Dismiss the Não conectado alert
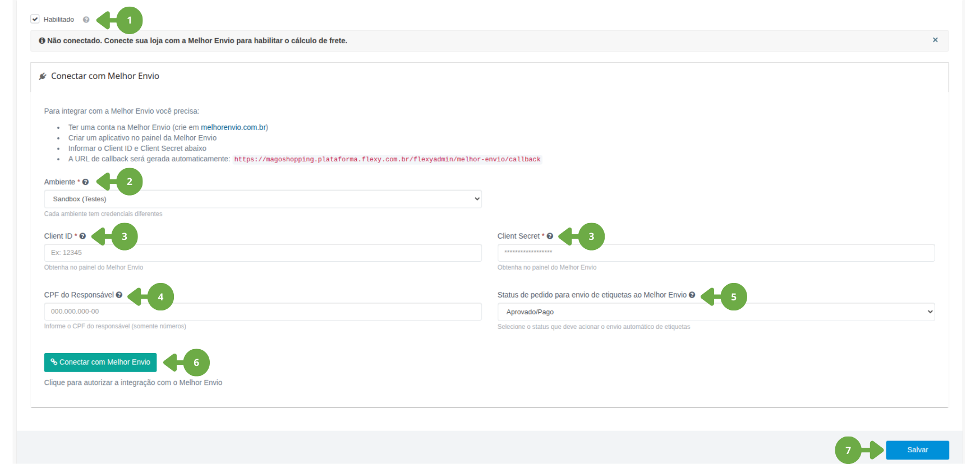980x464 pixels. pyautogui.click(x=935, y=40)
